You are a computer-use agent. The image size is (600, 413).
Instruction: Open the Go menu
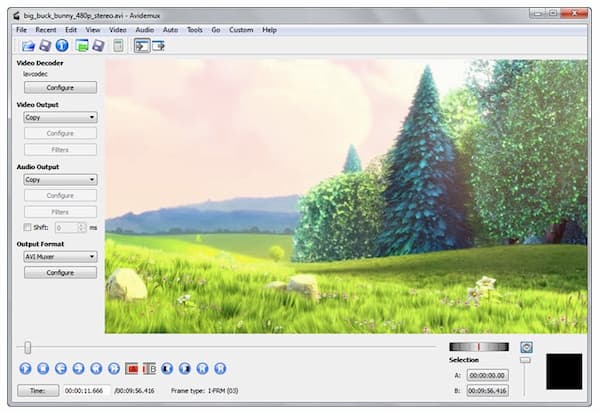(216, 30)
